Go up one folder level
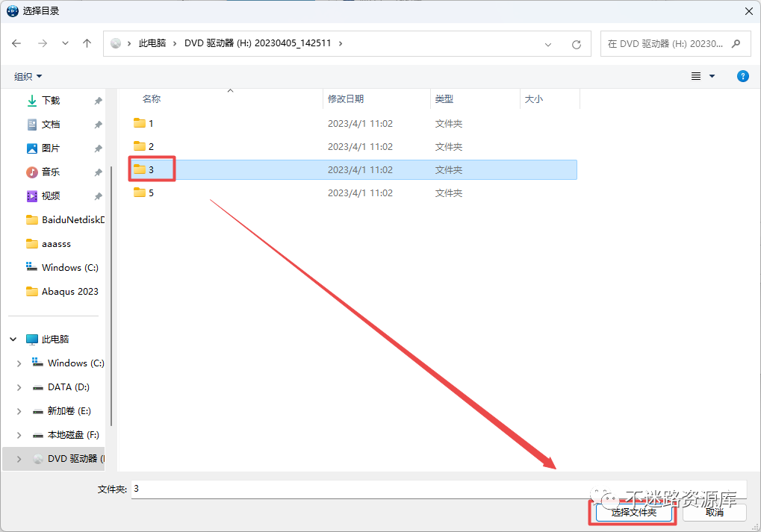 (87, 43)
